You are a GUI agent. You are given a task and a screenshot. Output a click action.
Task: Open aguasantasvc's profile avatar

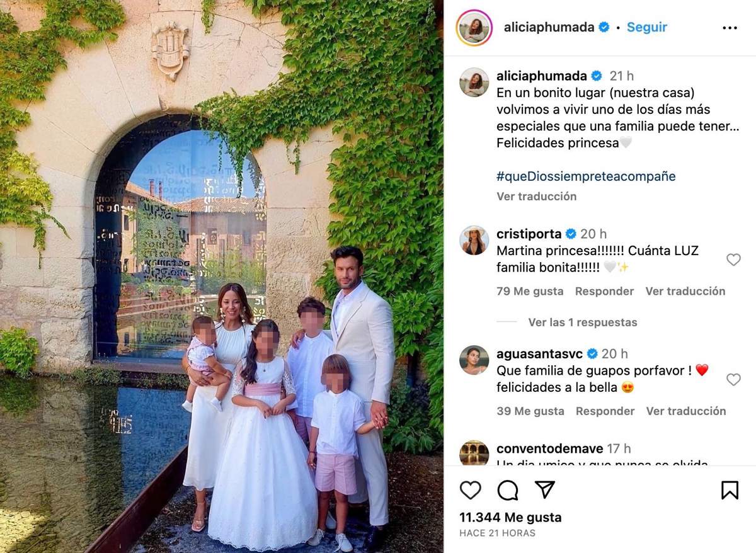coord(474,360)
